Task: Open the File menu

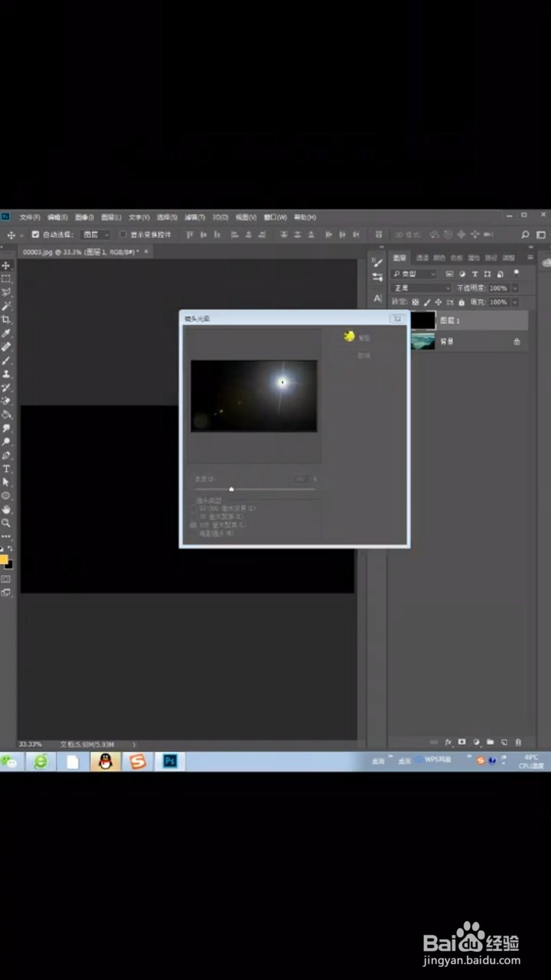Action: click(30, 217)
